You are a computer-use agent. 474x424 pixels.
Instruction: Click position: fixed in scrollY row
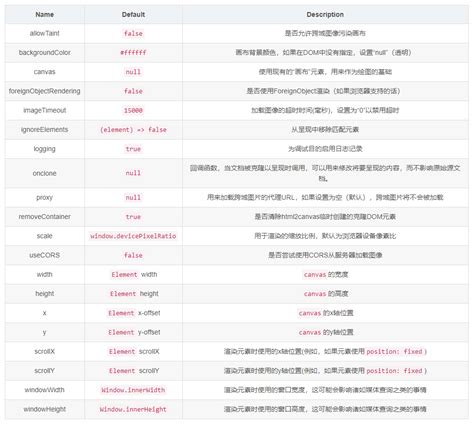[x=394, y=371]
